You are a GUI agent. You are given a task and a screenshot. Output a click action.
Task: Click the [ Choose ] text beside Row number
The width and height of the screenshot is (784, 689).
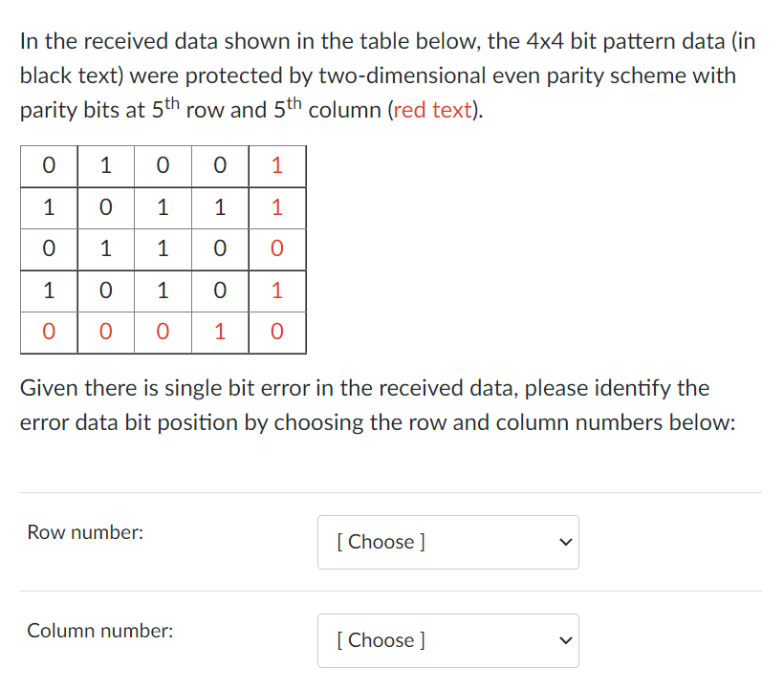[x=380, y=542]
